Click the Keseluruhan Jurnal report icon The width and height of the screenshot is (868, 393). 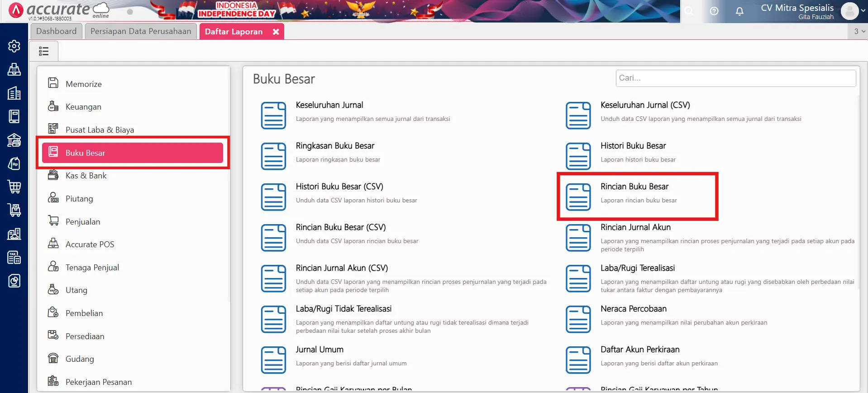point(273,115)
